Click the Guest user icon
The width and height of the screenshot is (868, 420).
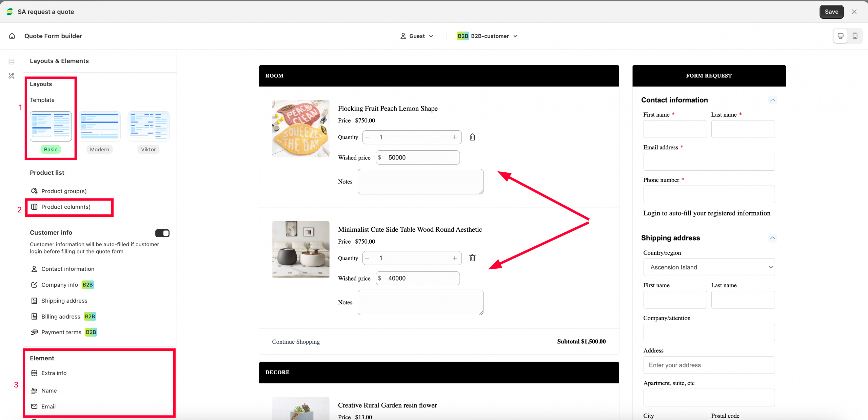coord(403,36)
